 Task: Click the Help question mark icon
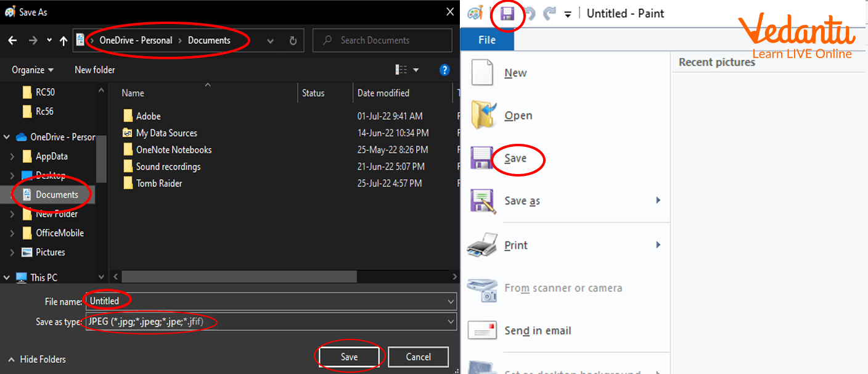pyautogui.click(x=444, y=70)
